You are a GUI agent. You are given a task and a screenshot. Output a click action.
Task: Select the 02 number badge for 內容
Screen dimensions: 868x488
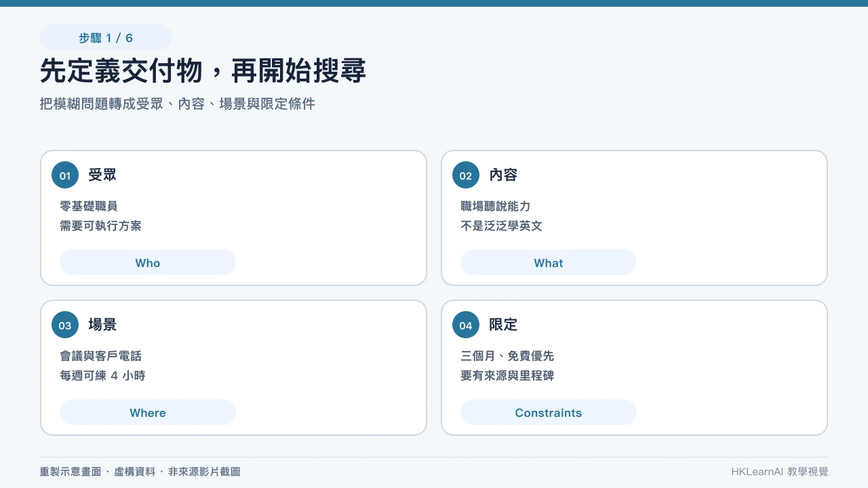click(x=466, y=176)
